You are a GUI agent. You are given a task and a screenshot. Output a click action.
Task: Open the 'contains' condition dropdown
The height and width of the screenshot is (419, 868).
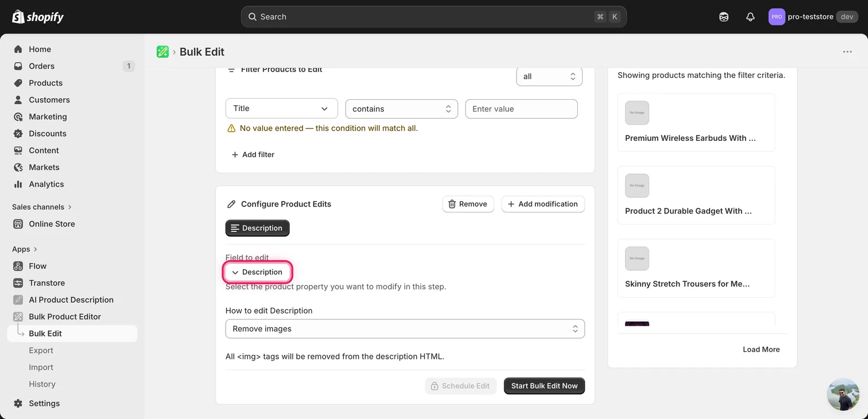[401, 109]
